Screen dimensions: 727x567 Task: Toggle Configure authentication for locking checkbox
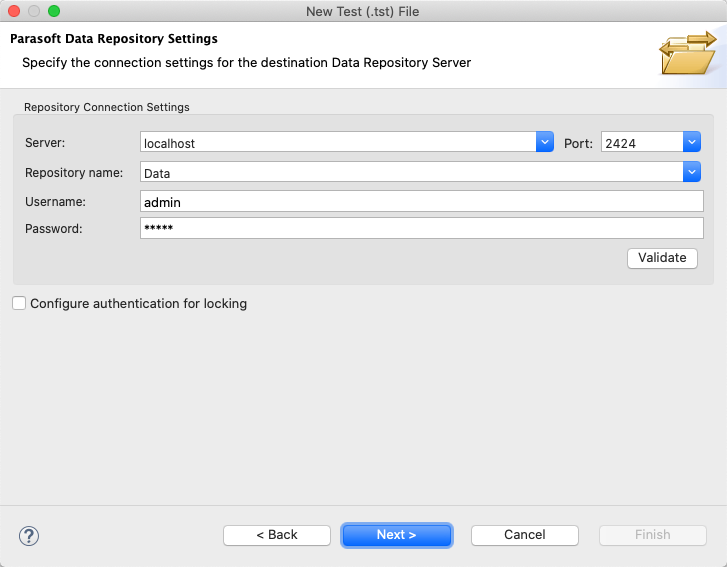coord(19,303)
